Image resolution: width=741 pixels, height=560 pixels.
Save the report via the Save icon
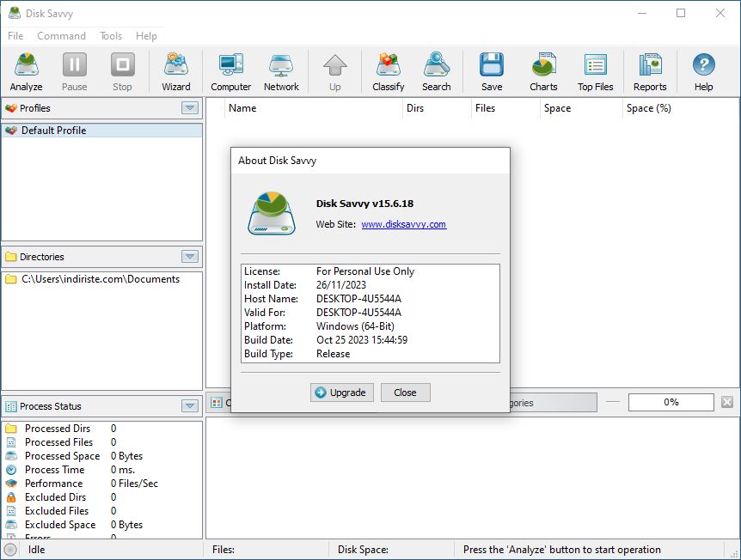pyautogui.click(x=492, y=72)
